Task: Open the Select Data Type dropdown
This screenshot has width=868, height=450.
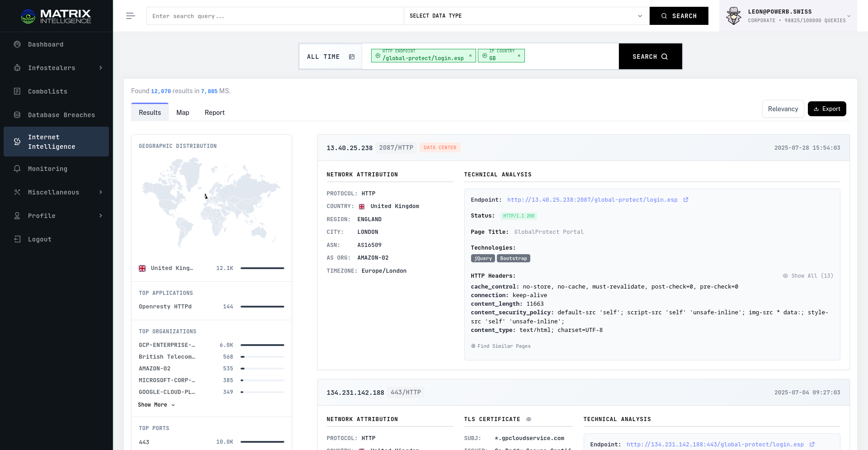Action: click(526, 16)
